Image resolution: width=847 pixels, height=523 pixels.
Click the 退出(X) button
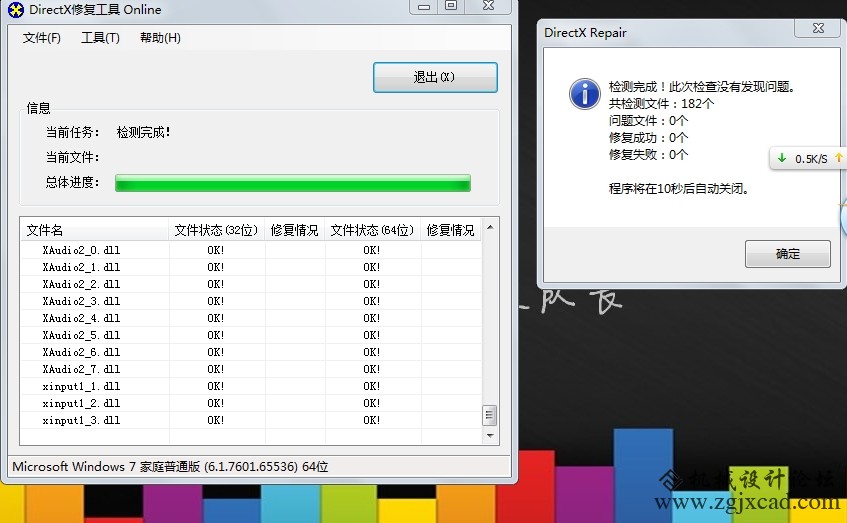[435, 77]
